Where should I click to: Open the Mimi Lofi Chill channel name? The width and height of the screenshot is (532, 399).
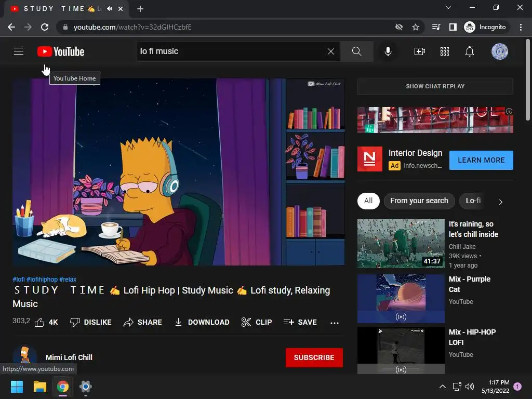tap(69, 357)
